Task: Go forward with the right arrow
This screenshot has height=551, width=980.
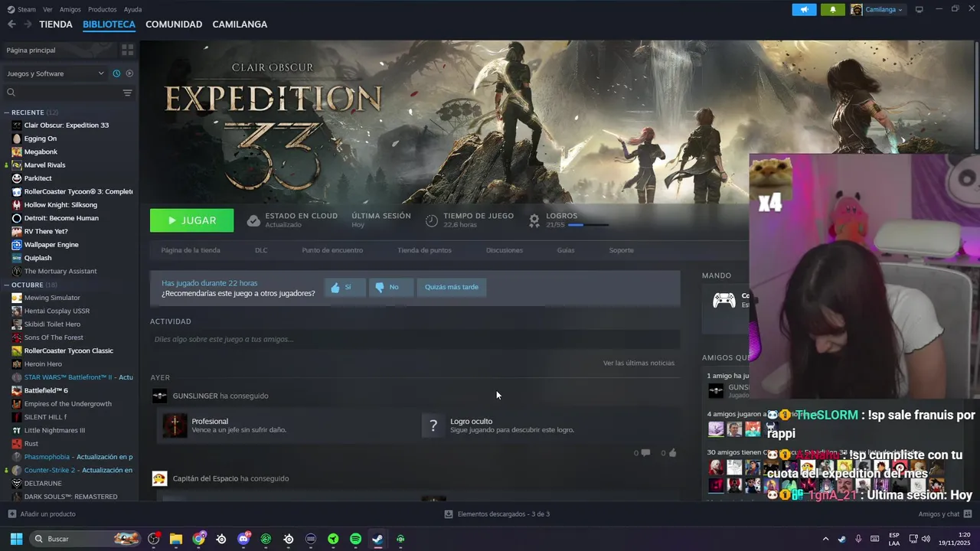Action: coord(28,24)
